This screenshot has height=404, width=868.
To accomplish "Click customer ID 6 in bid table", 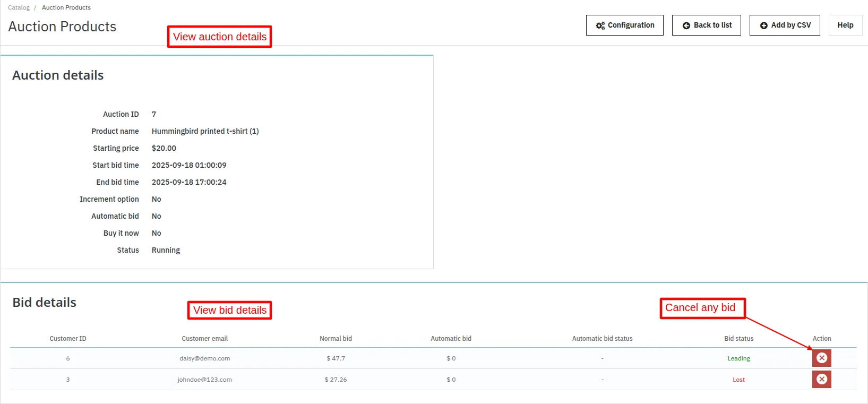I will coord(68,358).
